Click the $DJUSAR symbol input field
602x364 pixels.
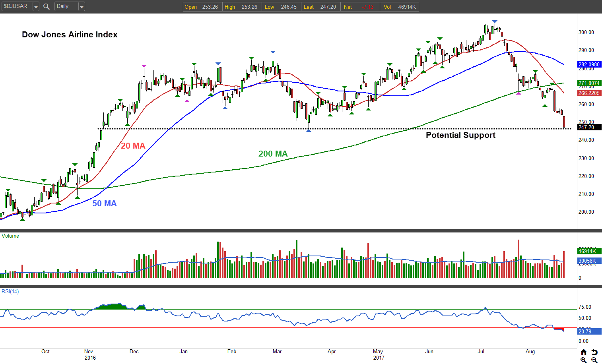pos(17,6)
